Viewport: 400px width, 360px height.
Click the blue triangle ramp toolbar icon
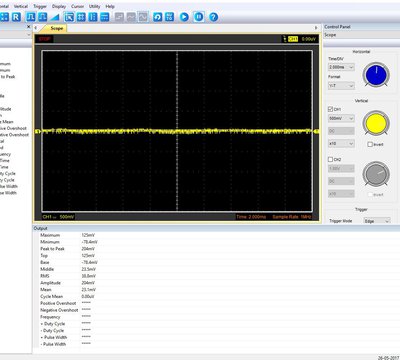(x=55, y=17)
